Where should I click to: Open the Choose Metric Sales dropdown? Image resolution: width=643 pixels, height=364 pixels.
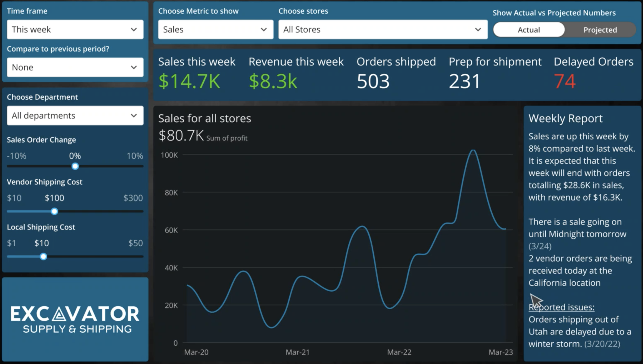point(216,29)
